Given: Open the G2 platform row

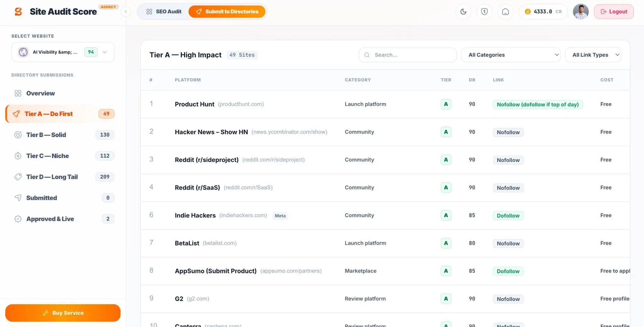Looking at the screenshot, I should [x=385, y=299].
